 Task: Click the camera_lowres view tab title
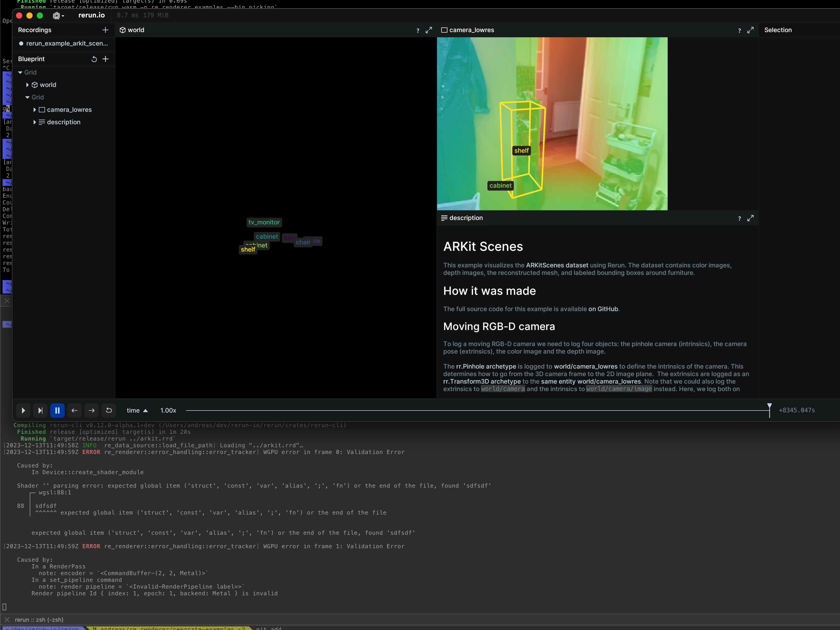pos(472,30)
